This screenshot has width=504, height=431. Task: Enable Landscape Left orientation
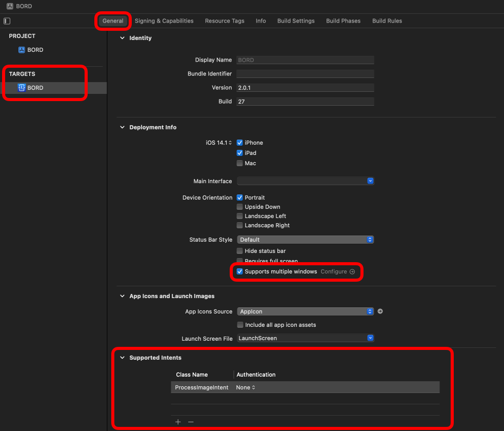(x=239, y=216)
